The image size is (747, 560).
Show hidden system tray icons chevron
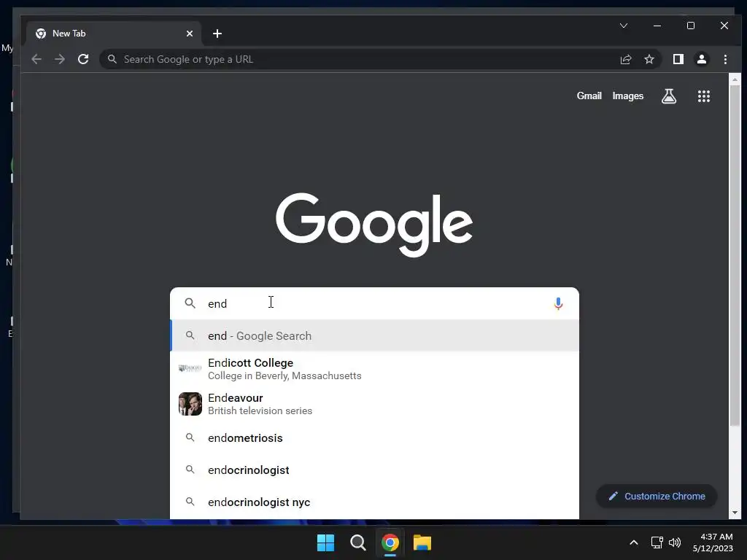tap(634, 542)
